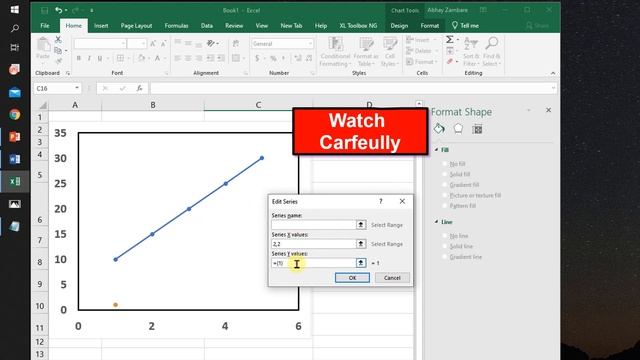Open the font size dropdown

click(144, 44)
